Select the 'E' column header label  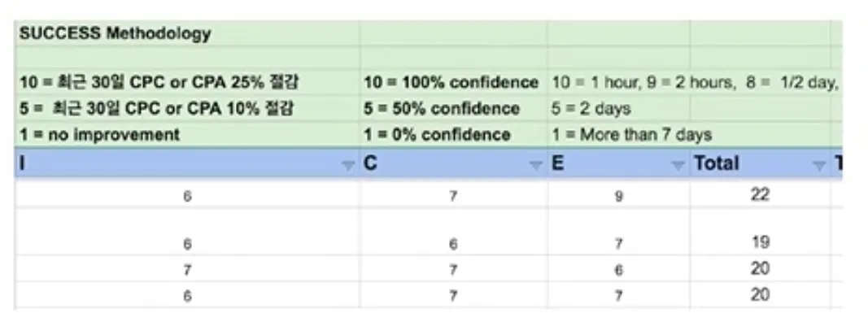(558, 163)
